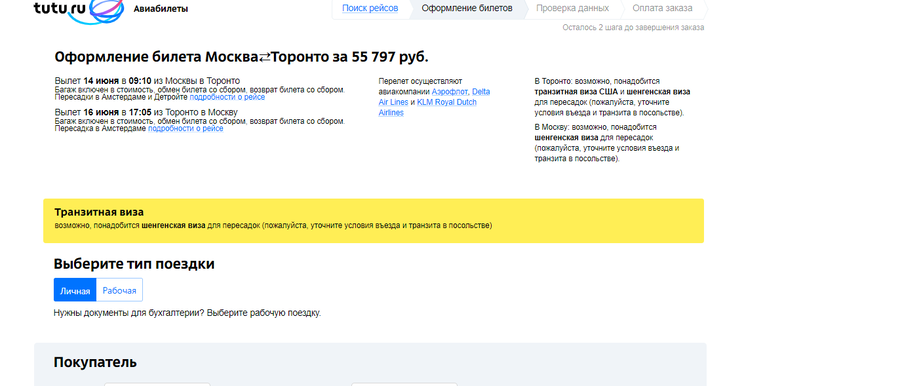Viewport: 900px width, 386px height.
Task: Select Личная trip type
Action: tap(75, 290)
